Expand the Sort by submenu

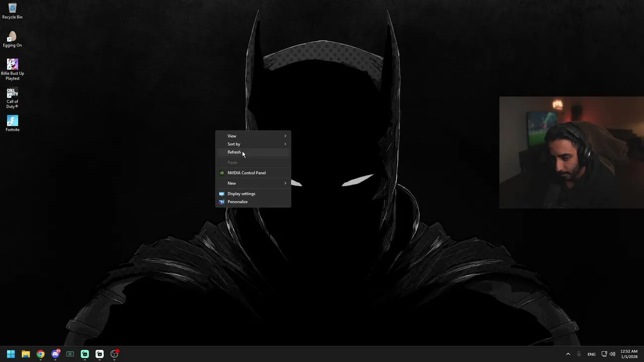pos(253,144)
